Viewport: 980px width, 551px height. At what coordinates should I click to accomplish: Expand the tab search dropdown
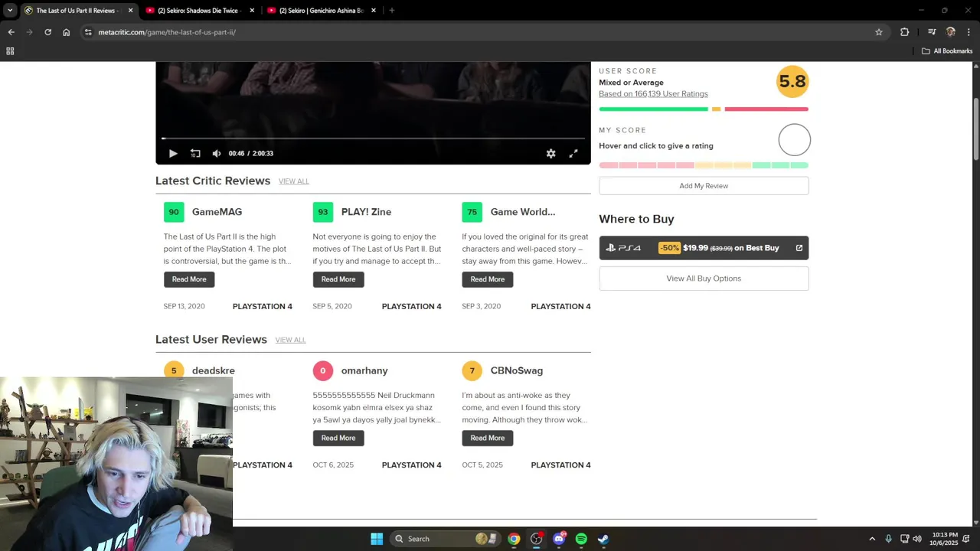[x=10, y=11]
